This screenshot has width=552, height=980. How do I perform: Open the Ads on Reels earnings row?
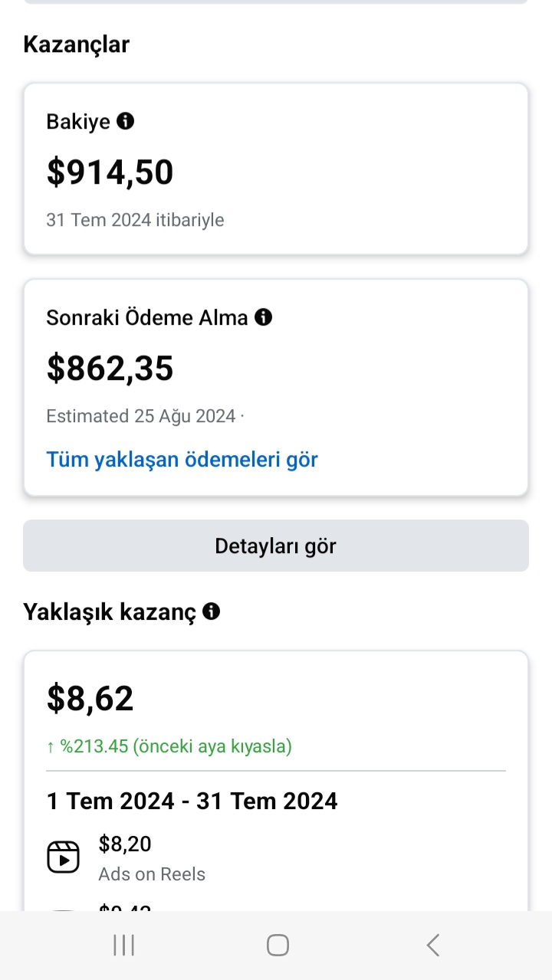[x=276, y=857]
